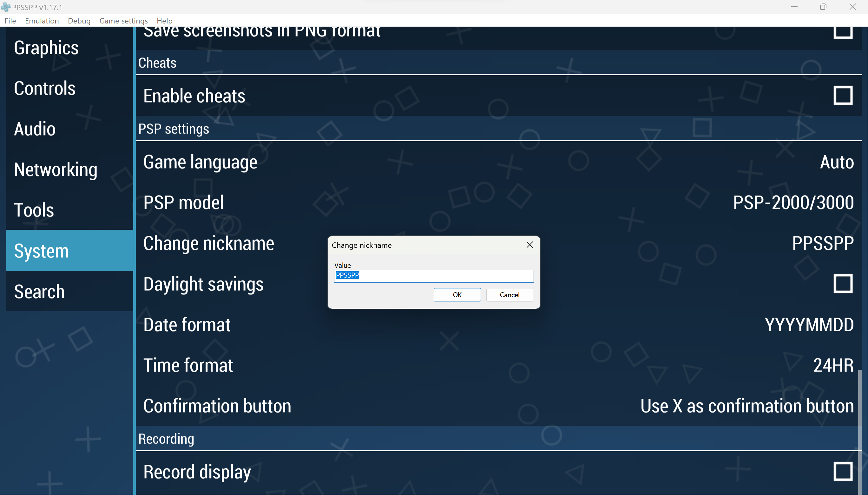Toggle the Enable cheats checkbox

pos(843,96)
